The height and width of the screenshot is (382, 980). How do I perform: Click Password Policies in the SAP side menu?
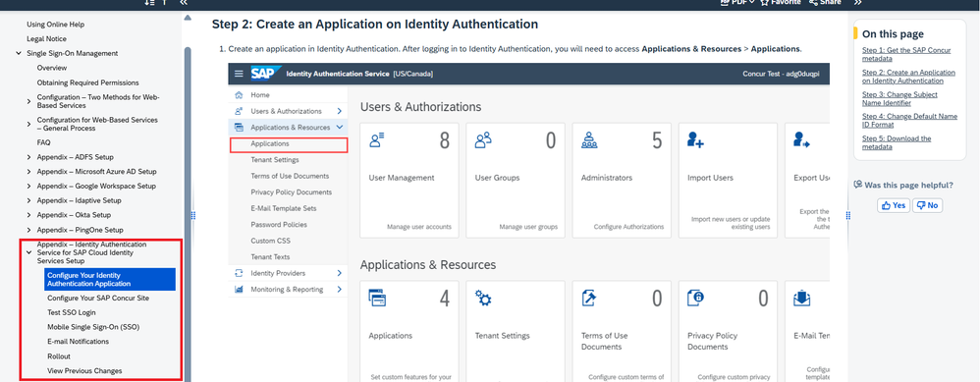pyautogui.click(x=280, y=225)
